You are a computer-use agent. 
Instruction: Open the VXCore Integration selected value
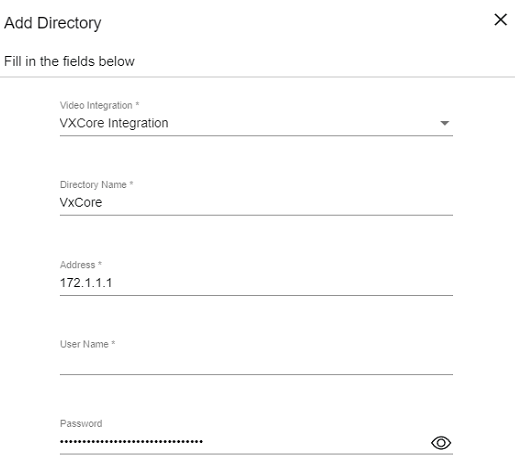pos(114,123)
